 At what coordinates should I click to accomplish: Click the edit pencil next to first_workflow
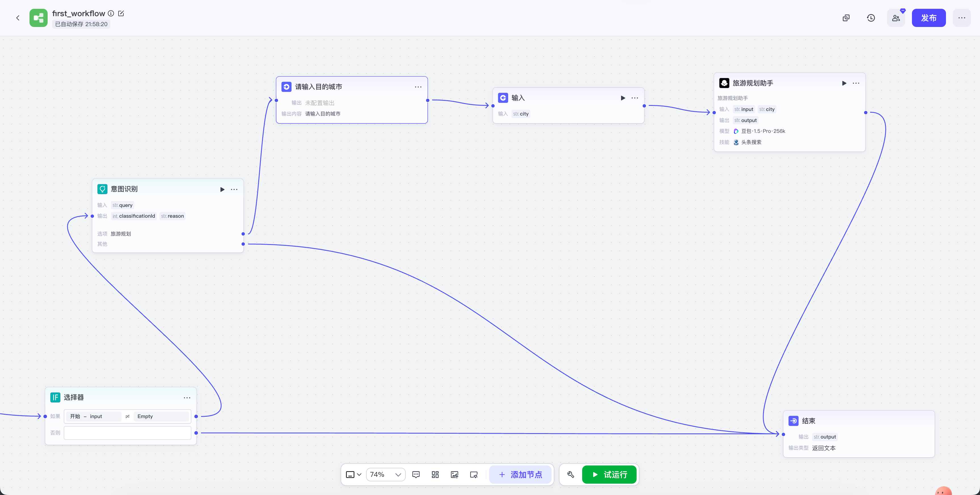[x=121, y=13]
